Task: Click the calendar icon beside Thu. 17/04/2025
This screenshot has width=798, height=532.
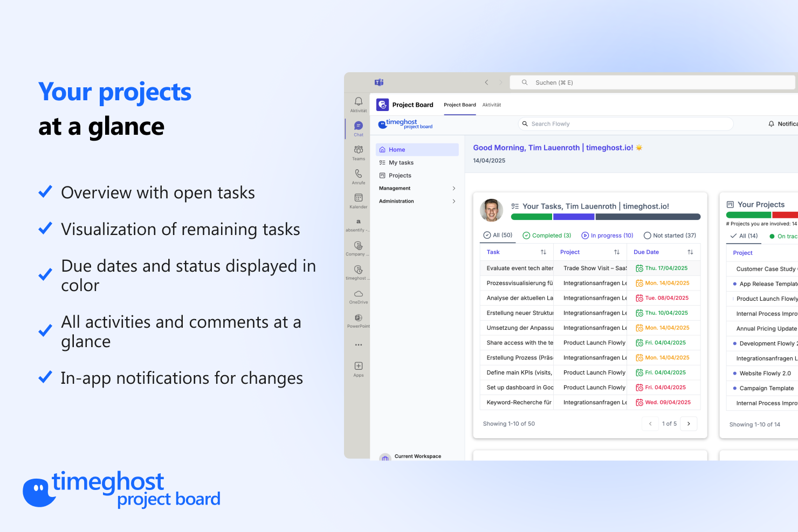Action: click(x=639, y=268)
